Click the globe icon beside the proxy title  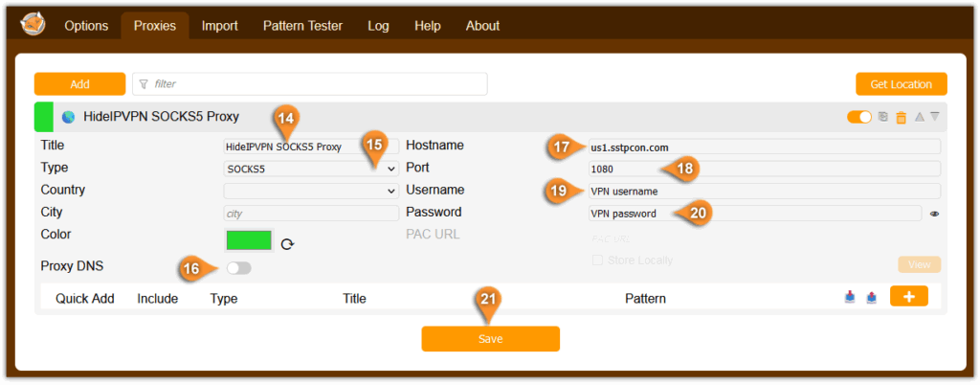point(68,117)
